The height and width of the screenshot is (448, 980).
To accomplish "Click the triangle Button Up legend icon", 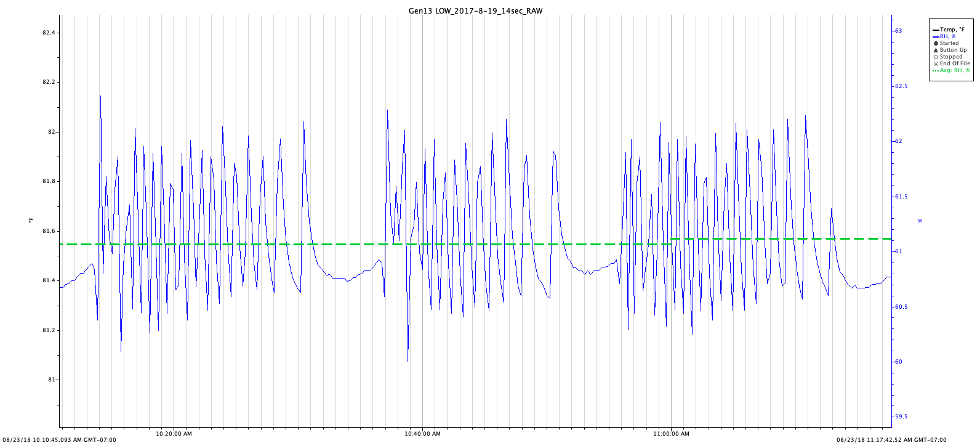I will tap(936, 50).
